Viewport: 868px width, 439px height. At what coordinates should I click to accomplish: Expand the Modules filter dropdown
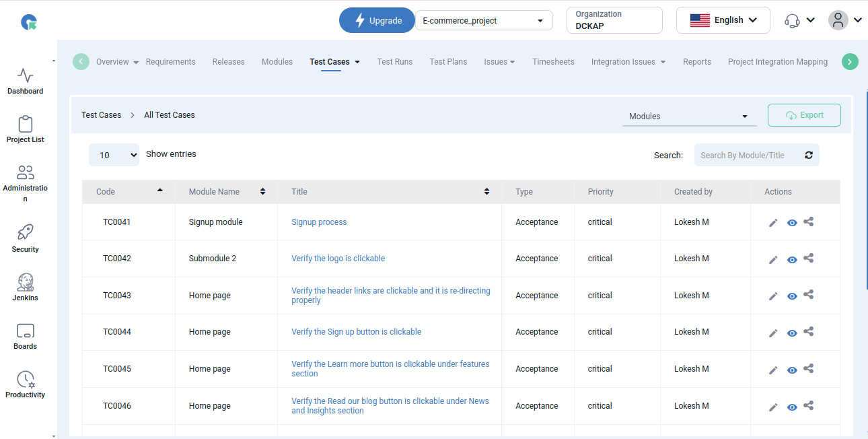coord(689,116)
